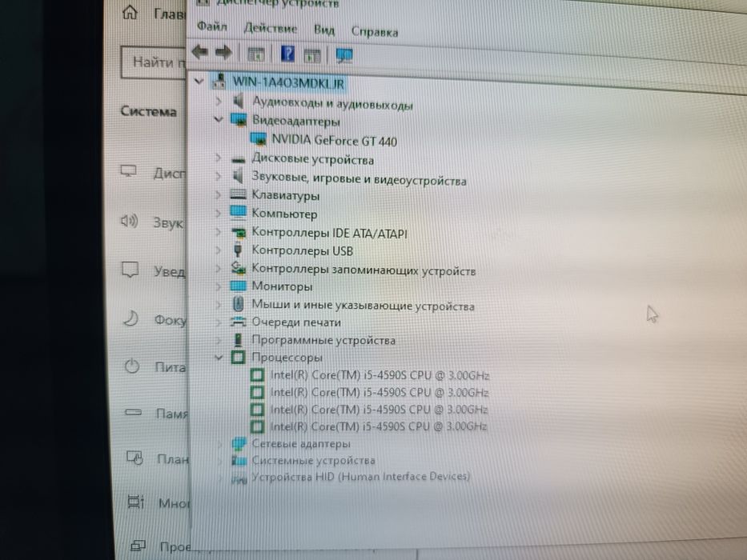Click the mouse icon of Мыши и иные указывающие устройства
This screenshot has width=747, height=560.
[239, 304]
